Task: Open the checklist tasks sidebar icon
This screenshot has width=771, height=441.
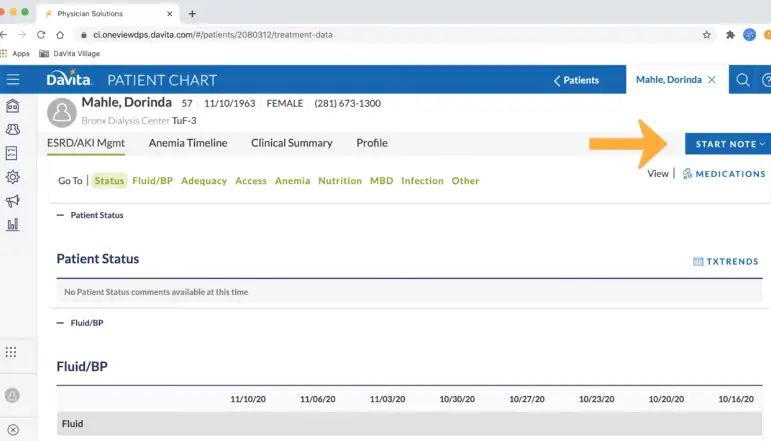Action: tap(12, 153)
